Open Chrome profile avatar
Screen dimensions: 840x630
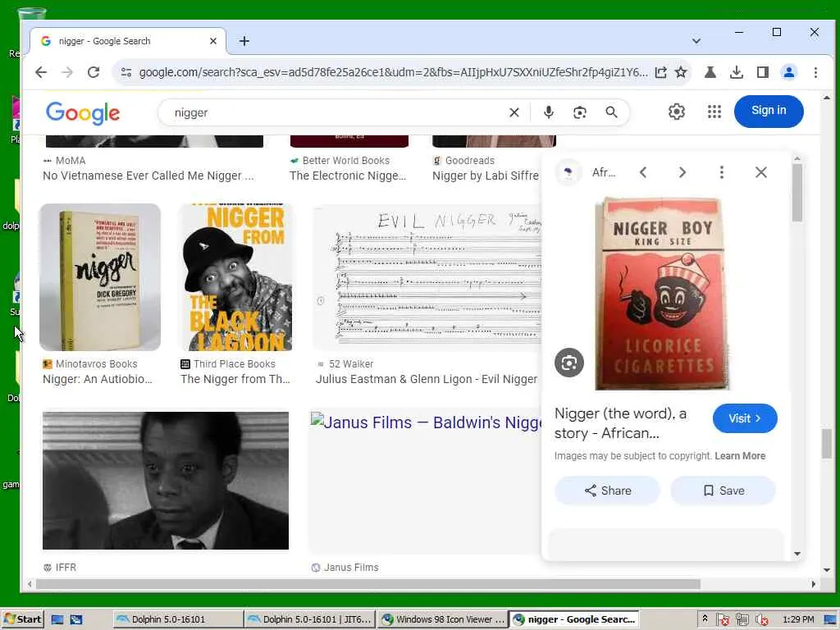[x=789, y=72]
